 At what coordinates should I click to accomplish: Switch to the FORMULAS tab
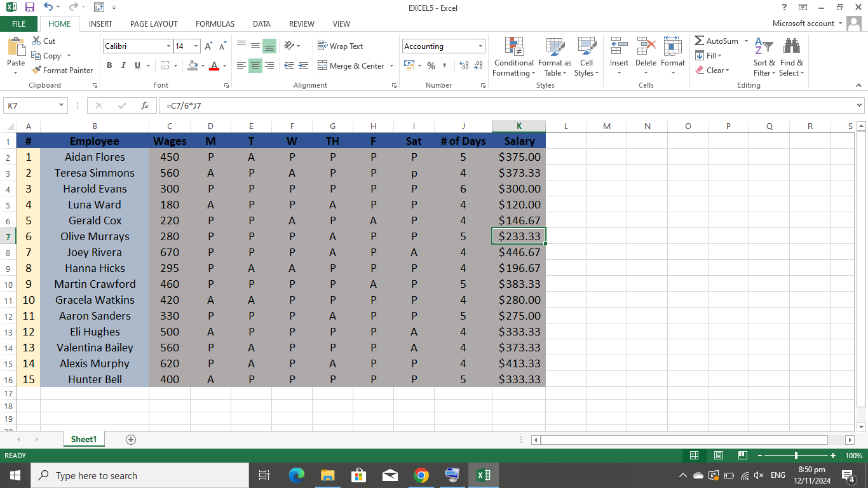[x=215, y=24]
